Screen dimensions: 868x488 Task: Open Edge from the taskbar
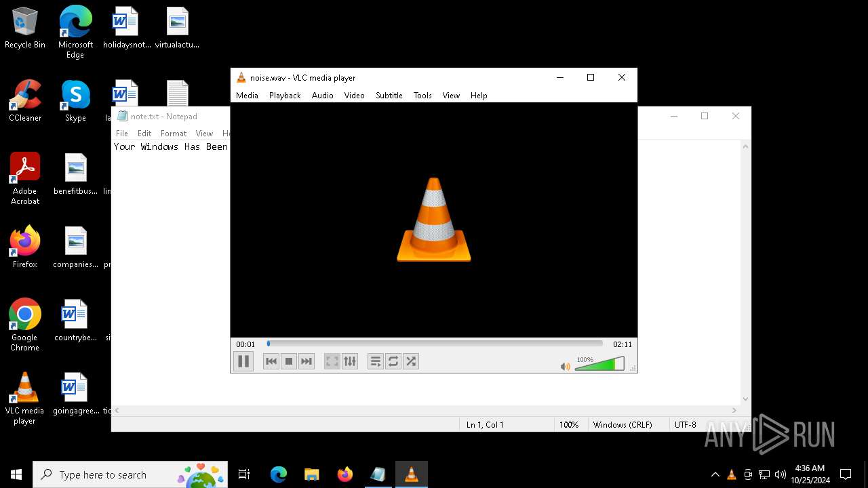pyautogui.click(x=279, y=474)
